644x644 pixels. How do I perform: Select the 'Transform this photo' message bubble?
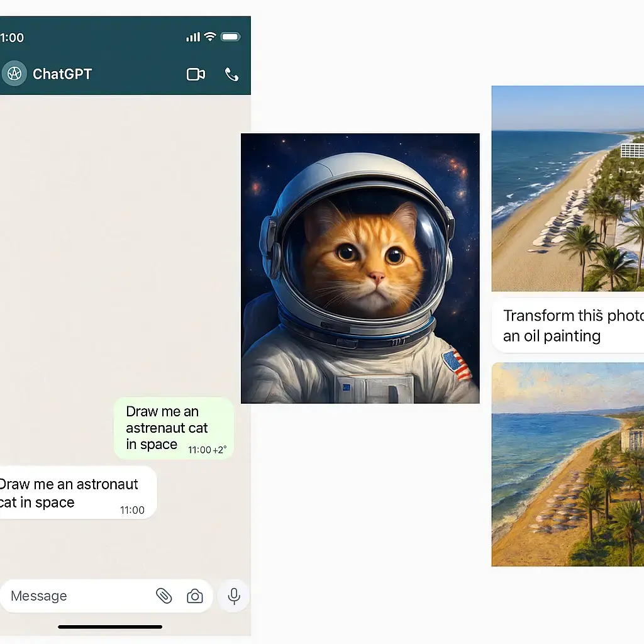[569, 325]
